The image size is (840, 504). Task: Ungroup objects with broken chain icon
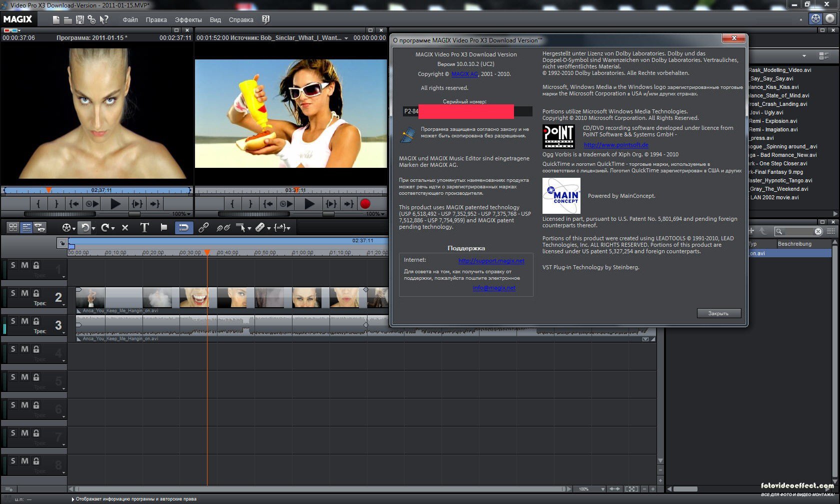click(223, 227)
